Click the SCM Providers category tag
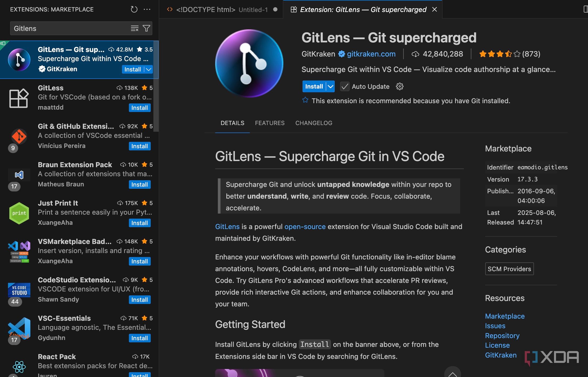This screenshot has width=588, height=377. coord(509,269)
